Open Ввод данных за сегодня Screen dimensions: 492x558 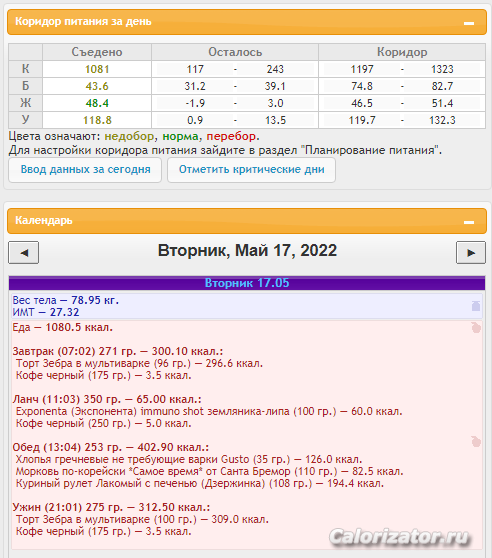[x=85, y=170]
